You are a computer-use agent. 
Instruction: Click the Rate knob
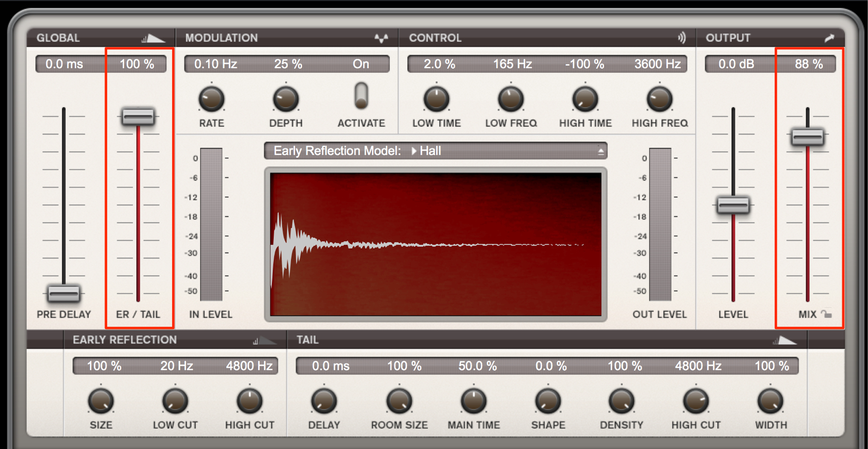coord(212,99)
